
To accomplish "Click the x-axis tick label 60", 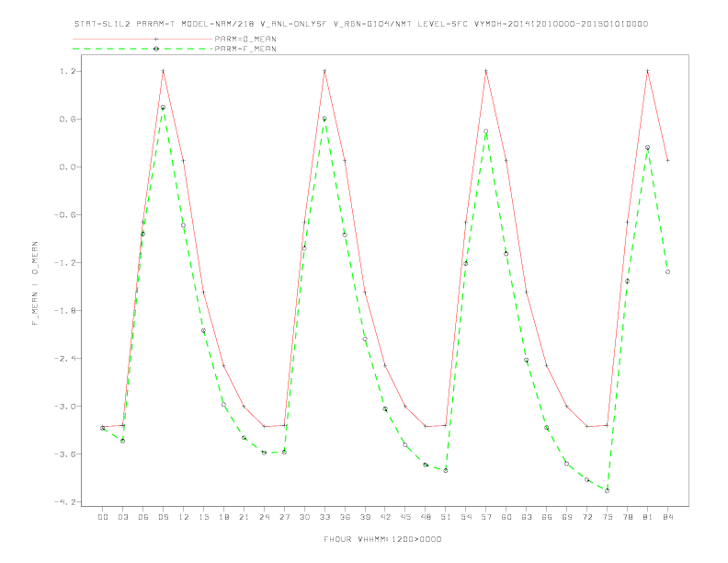I will (x=506, y=517).
